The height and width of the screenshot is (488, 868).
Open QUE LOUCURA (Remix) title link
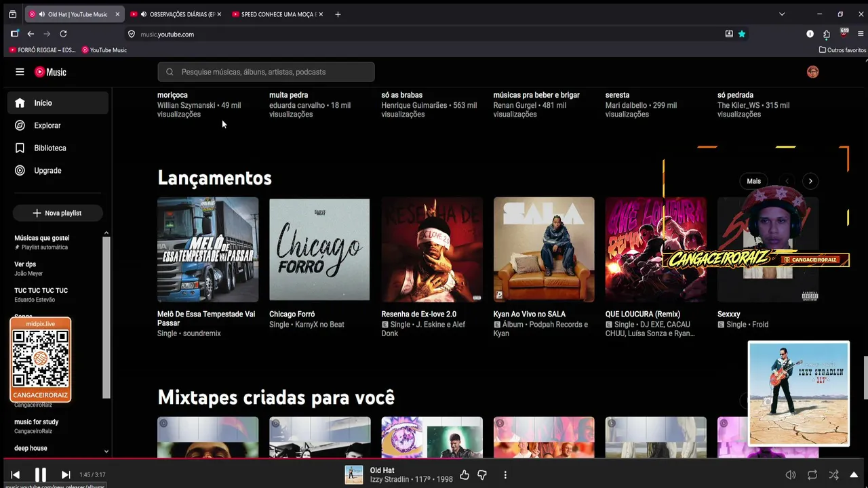click(x=643, y=314)
